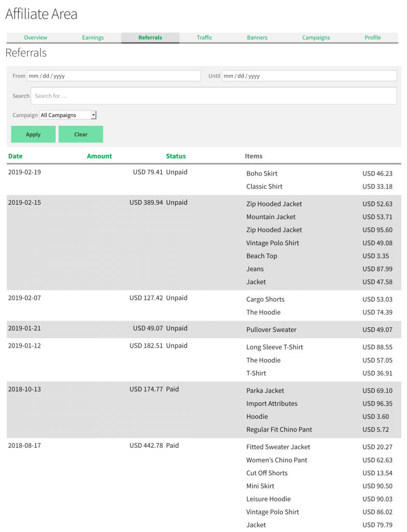Click the Apply filter button
Viewport: 407px width, 532px height.
(33, 135)
